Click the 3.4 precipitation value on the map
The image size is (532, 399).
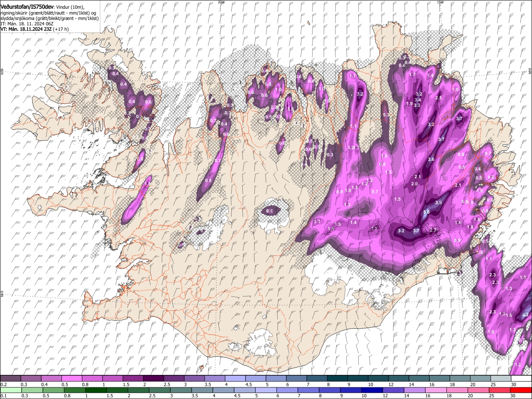pos(418,100)
